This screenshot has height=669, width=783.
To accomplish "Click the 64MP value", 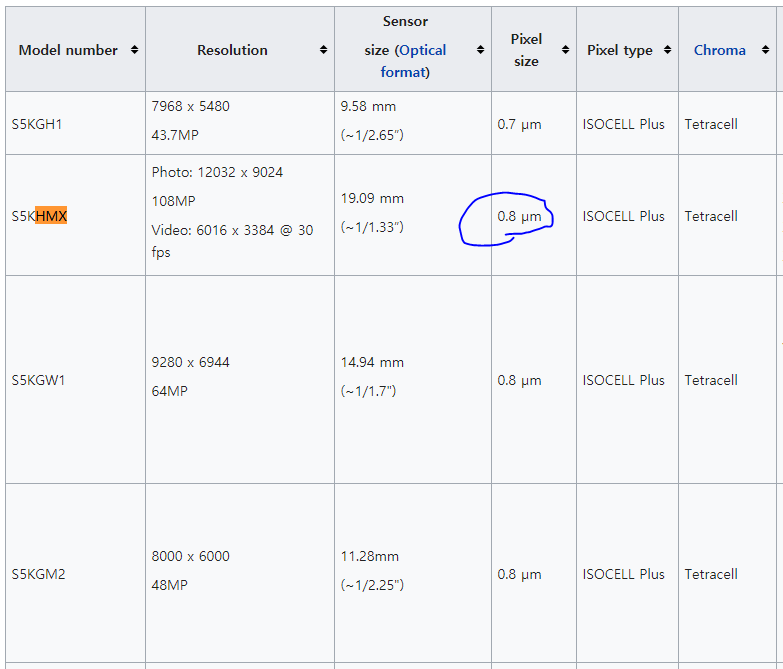I will [x=169, y=391].
